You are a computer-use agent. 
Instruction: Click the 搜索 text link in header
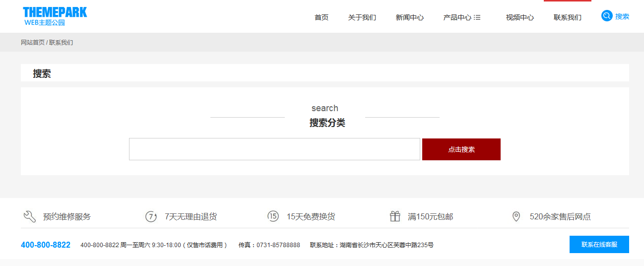click(x=622, y=16)
